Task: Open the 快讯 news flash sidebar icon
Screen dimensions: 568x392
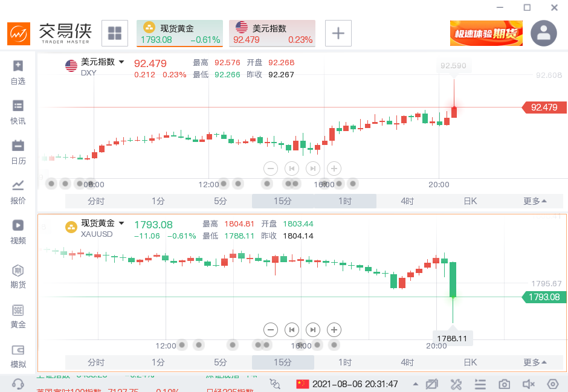Action: pos(18,112)
